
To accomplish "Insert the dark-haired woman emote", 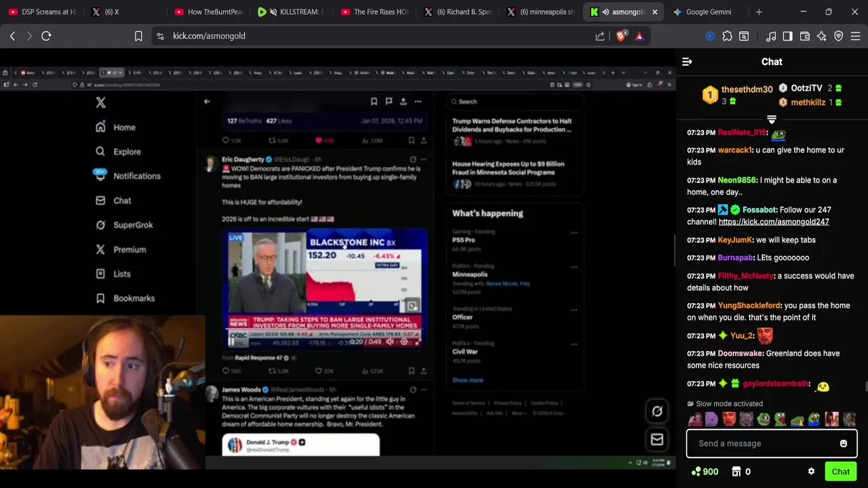I will pos(831,420).
